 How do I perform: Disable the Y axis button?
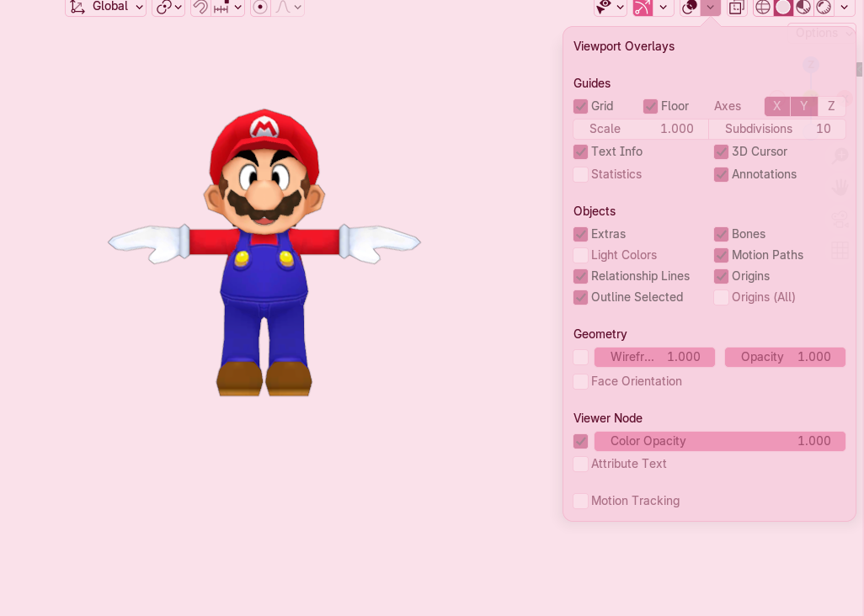(804, 106)
